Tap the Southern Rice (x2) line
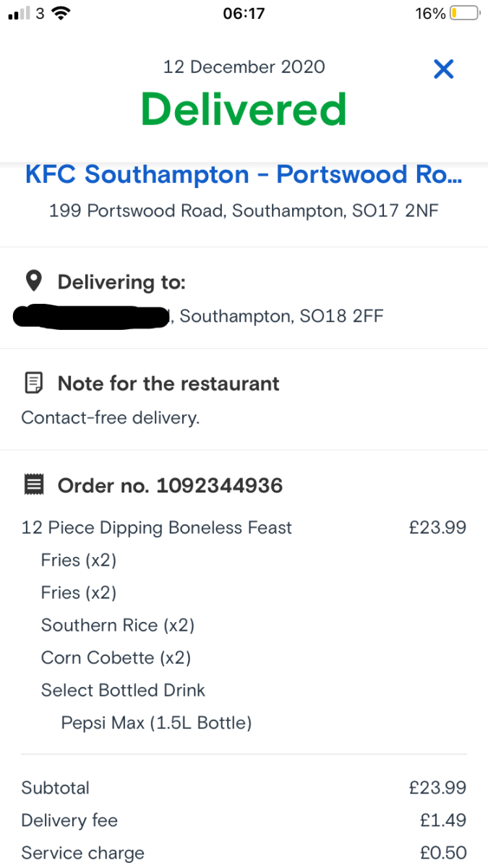The image size is (488, 868). pos(118,625)
